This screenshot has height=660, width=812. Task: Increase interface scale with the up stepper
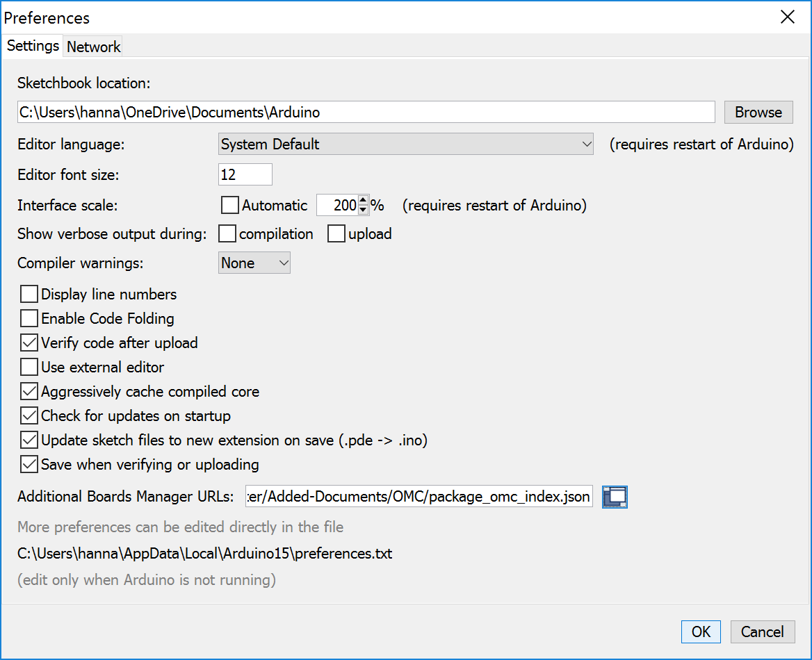363,201
